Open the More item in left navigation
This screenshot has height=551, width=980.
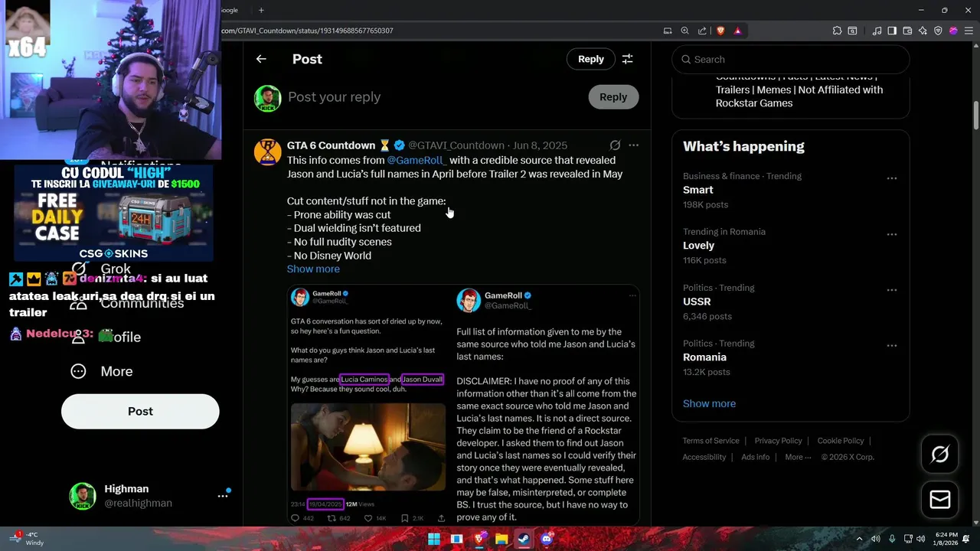(102, 371)
